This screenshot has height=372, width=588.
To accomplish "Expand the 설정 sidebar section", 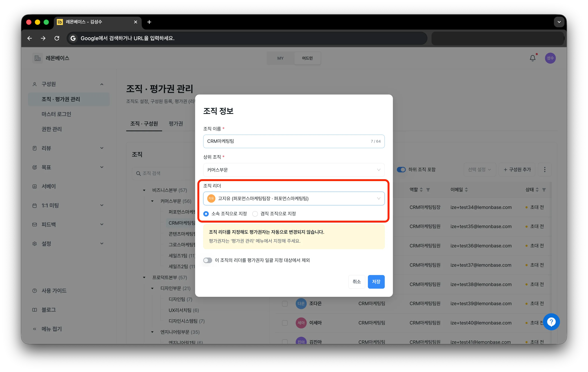I will tap(102, 244).
